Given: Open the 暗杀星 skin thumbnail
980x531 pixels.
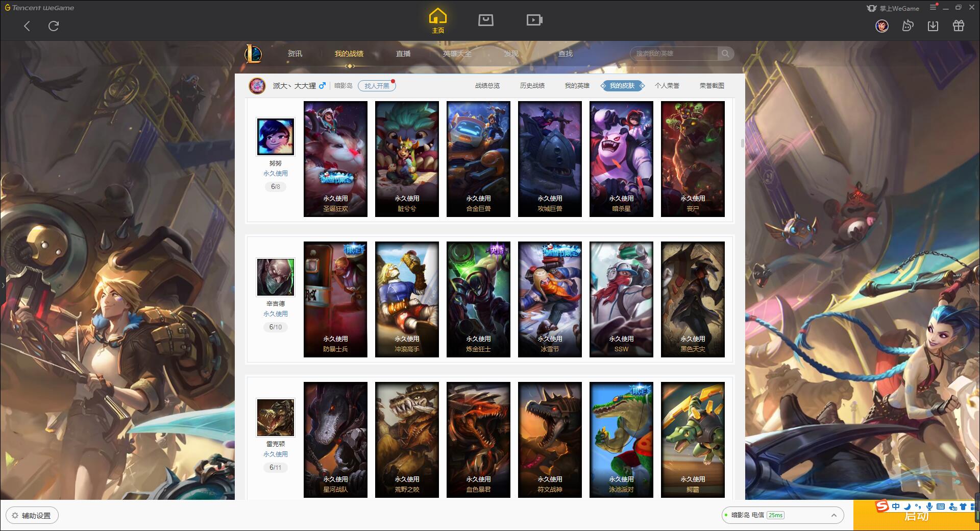Looking at the screenshot, I should click(x=621, y=159).
